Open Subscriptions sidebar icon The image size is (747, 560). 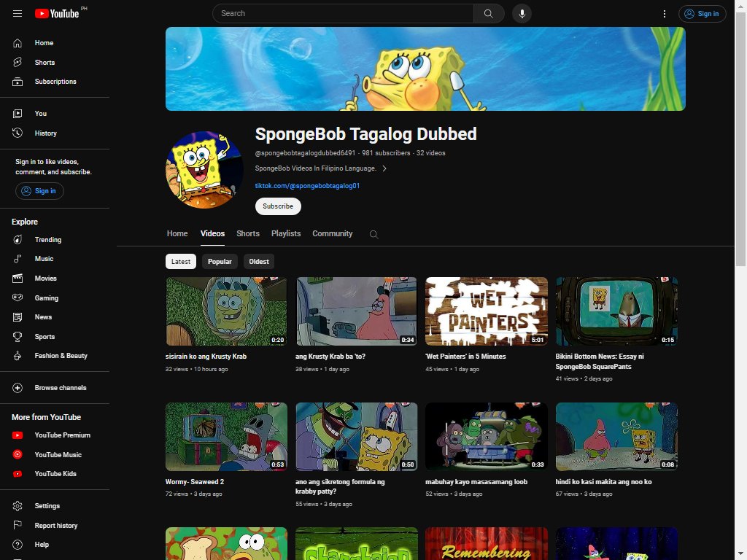[18, 82]
